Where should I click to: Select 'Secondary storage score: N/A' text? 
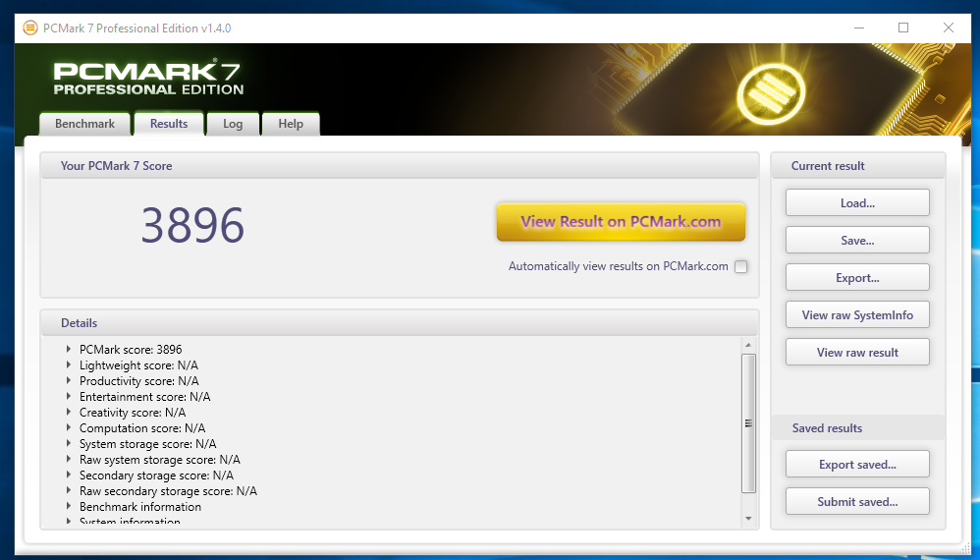156,475
